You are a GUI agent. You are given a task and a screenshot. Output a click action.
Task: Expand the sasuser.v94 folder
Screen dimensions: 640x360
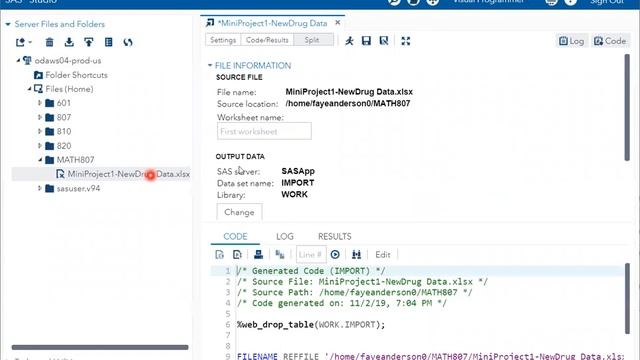(x=40, y=188)
